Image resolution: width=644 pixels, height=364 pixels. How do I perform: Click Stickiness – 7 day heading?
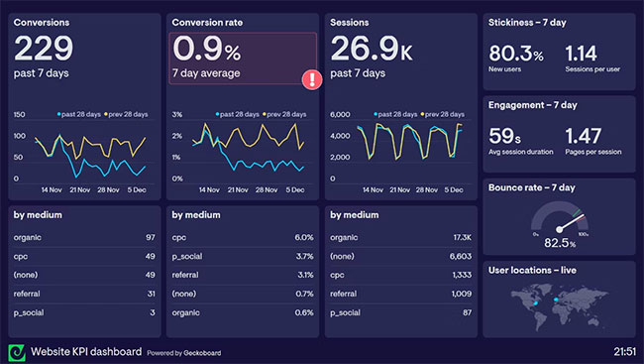[x=527, y=23]
